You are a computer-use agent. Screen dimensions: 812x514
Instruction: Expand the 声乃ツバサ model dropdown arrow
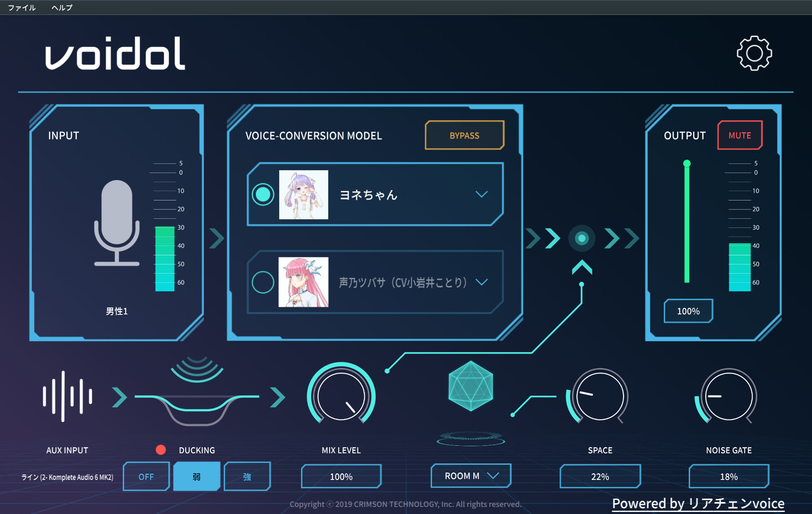[x=482, y=282]
